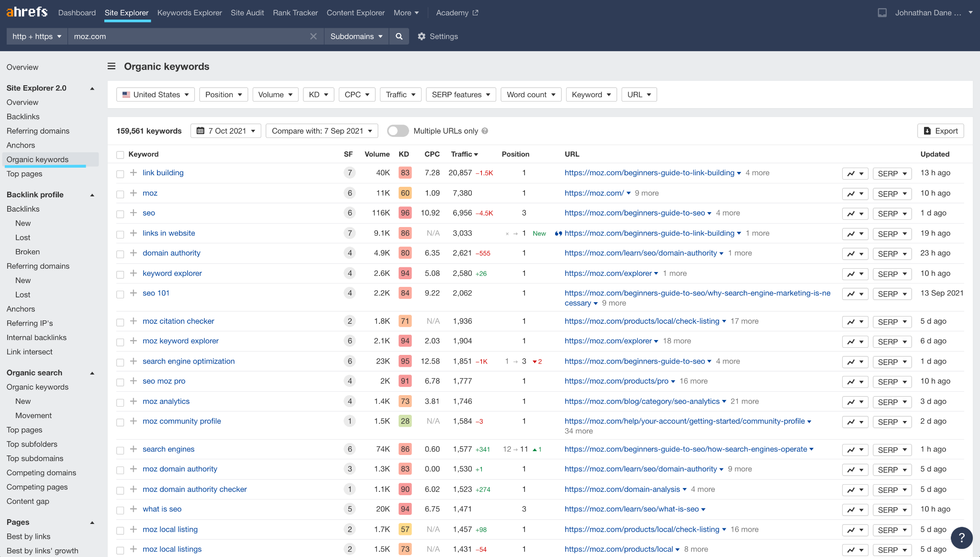The height and width of the screenshot is (557, 980).
Task: Open position history chart for 'link building'
Action: pyautogui.click(x=855, y=173)
